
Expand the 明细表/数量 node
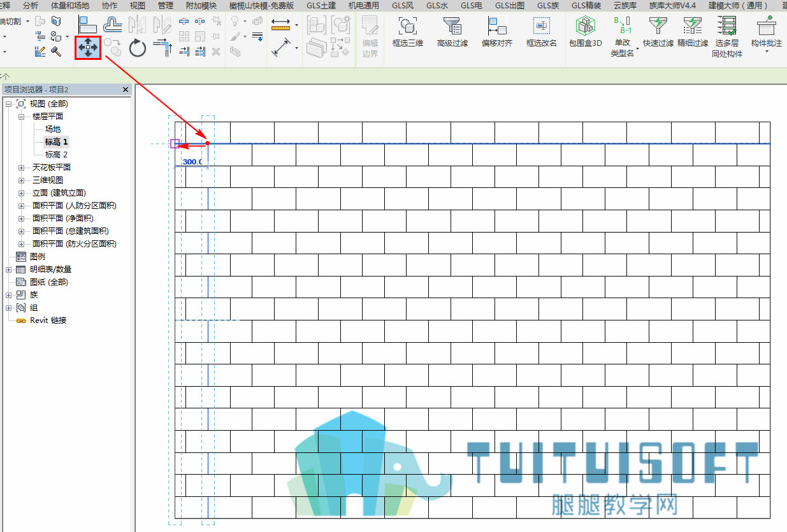pos(9,270)
